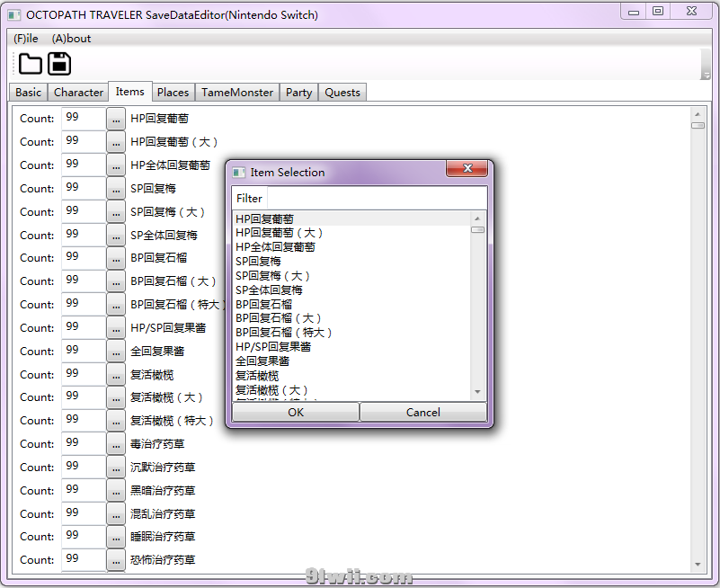Edit the count field for 毒治疗药草
720x588 pixels.
point(84,444)
